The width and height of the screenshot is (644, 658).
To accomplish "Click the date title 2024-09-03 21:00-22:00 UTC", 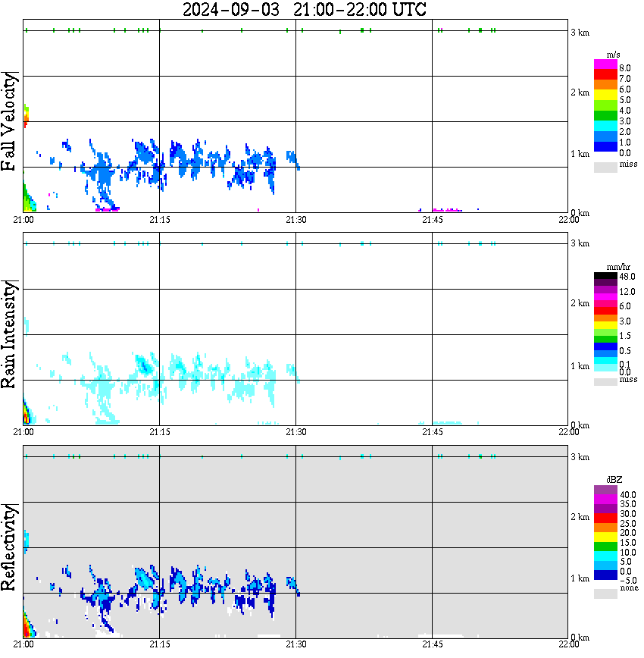I will [304, 9].
